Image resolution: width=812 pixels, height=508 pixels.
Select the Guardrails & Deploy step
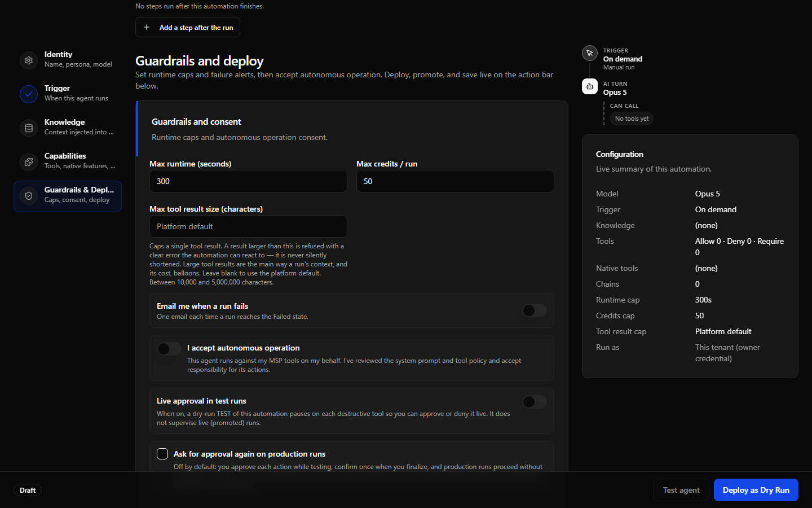(x=68, y=196)
